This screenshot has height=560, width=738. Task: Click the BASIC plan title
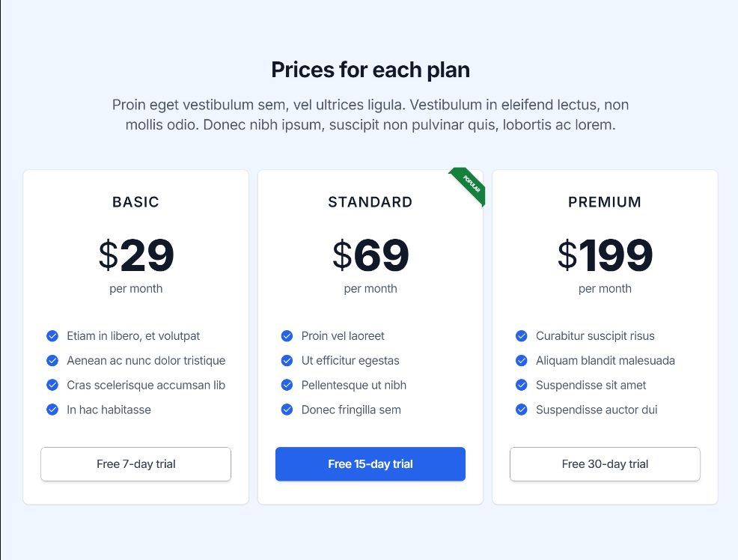click(x=135, y=202)
